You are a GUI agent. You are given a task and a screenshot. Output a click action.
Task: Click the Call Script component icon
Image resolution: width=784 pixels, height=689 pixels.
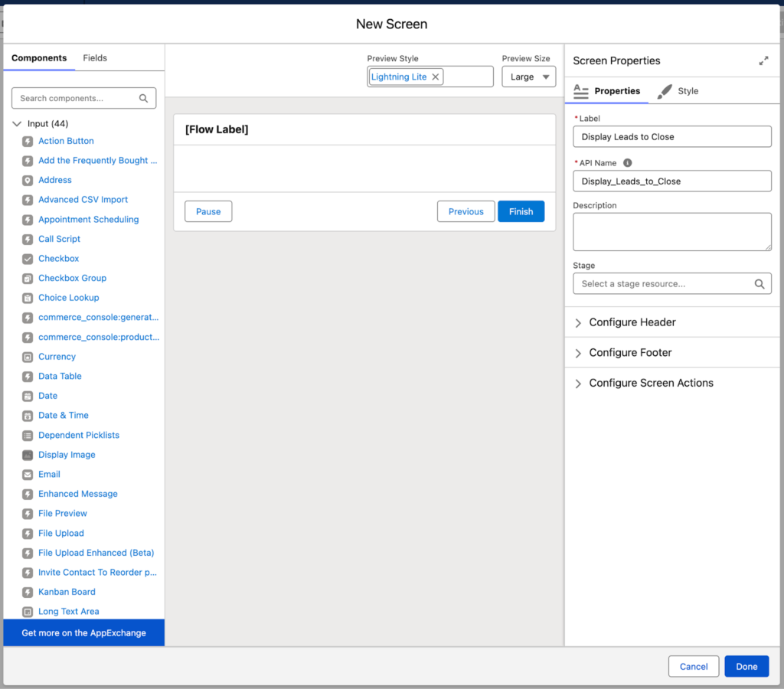(28, 240)
